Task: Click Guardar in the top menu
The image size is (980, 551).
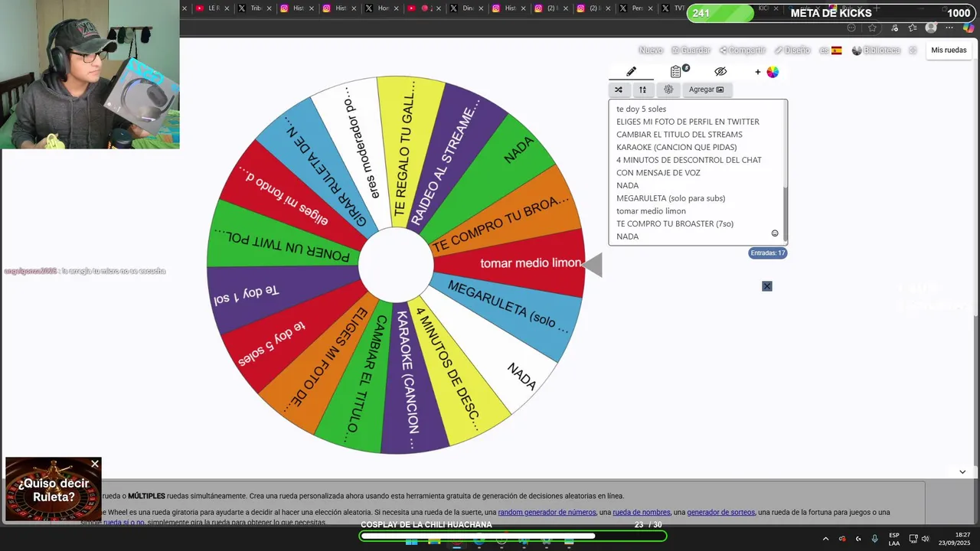Action: pyautogui.click(x=691, y=50)
